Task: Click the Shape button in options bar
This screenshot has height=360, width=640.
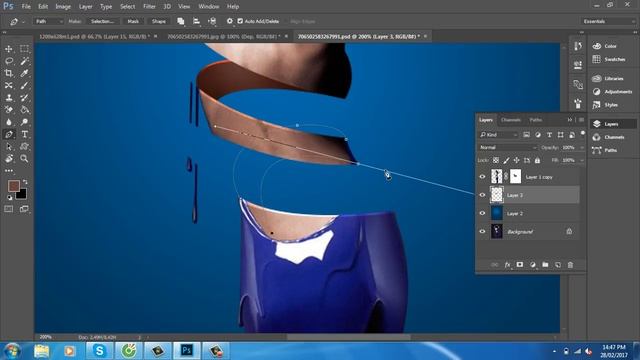Action: click(x=158, y=21)
